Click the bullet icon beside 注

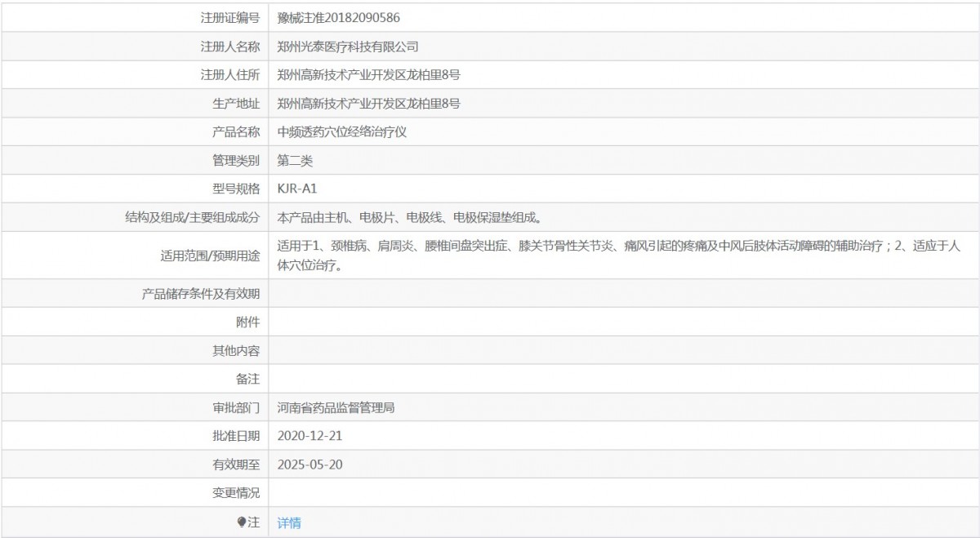(241, 522)
